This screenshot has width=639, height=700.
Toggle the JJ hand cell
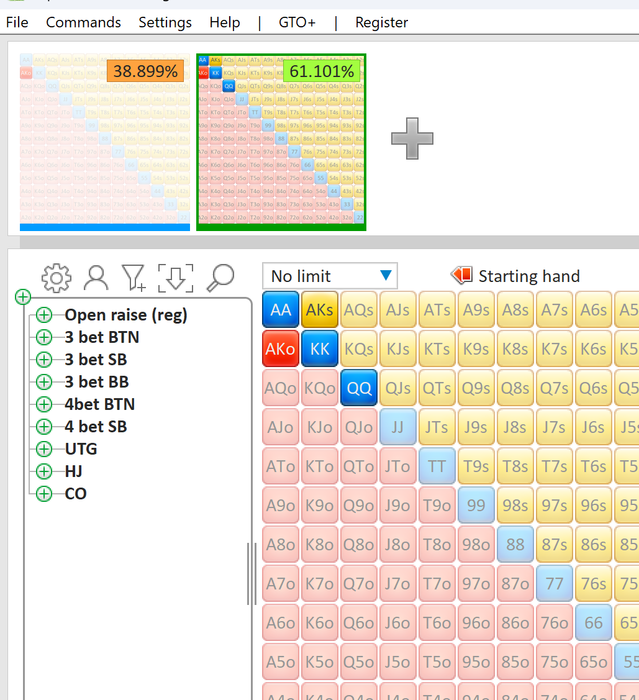(x=398, y=427)
